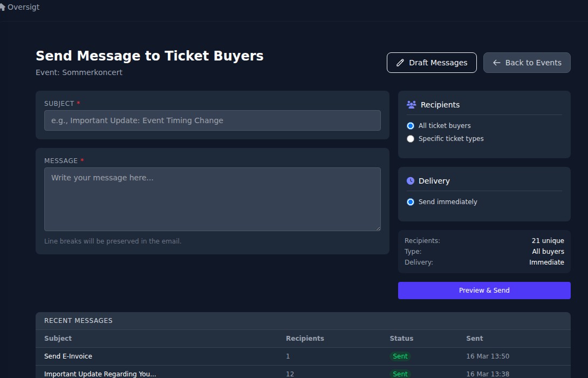Click the Delivery clock icon
588x378 pixels.
click(x=410, y=181)
